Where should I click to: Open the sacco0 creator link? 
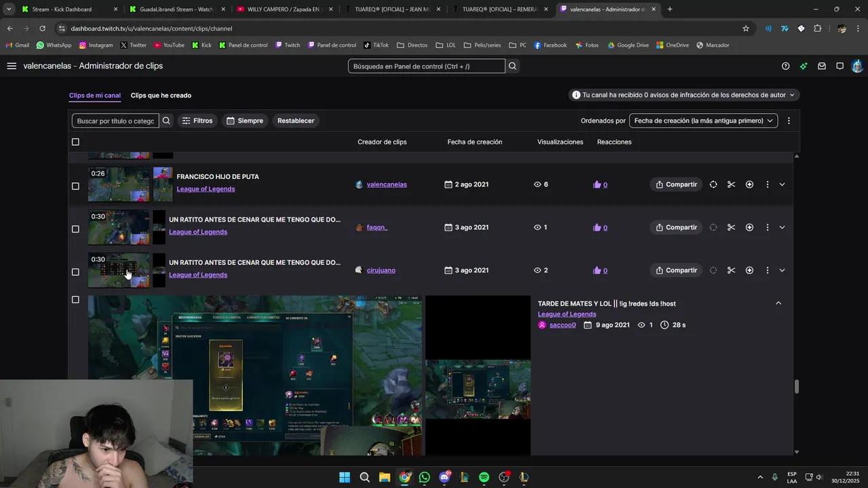[x=562, y=325]
